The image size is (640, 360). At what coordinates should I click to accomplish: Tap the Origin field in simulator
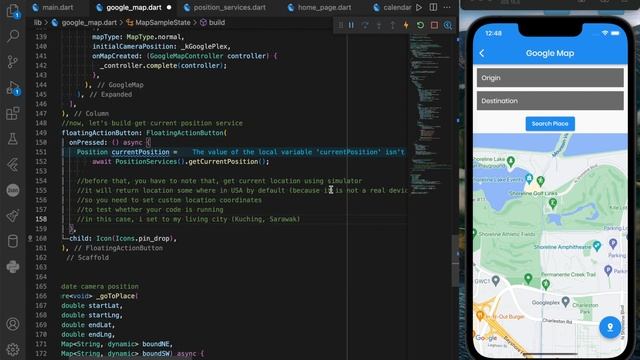coord(550,78)
